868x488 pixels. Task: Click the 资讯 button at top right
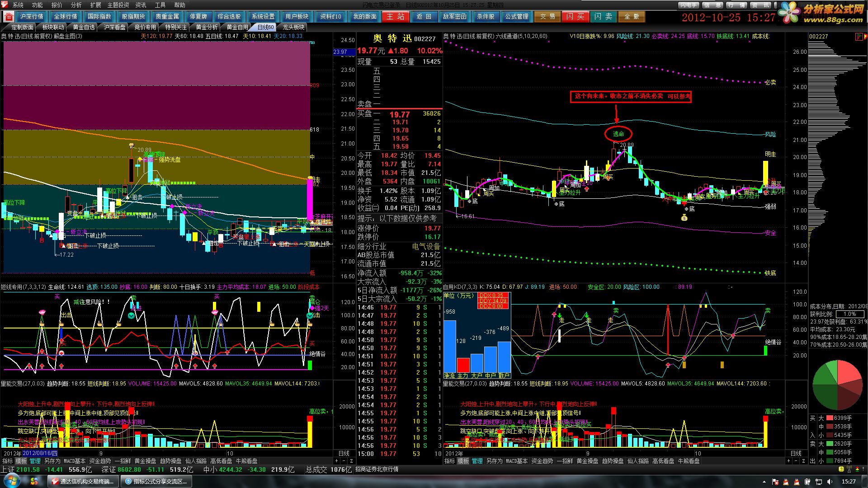(x=760, y=5)
